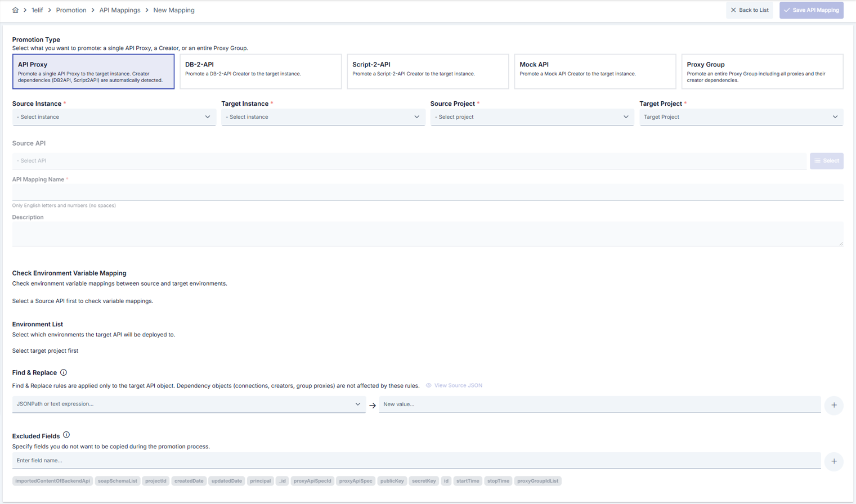856x504 pixels.
Task: Click projectId tag
Action: 156,481
